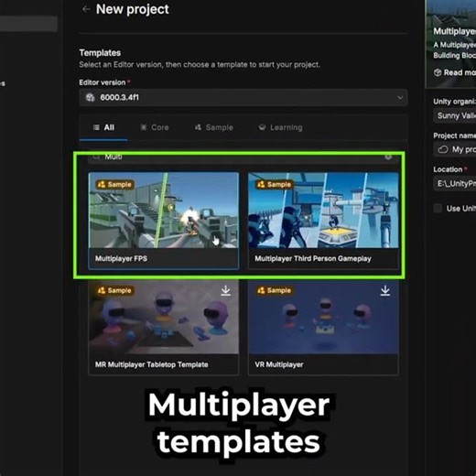Click the Unity icon in Editor version field
This screenshot has width=476, height=476.
[x=90, y=98]
